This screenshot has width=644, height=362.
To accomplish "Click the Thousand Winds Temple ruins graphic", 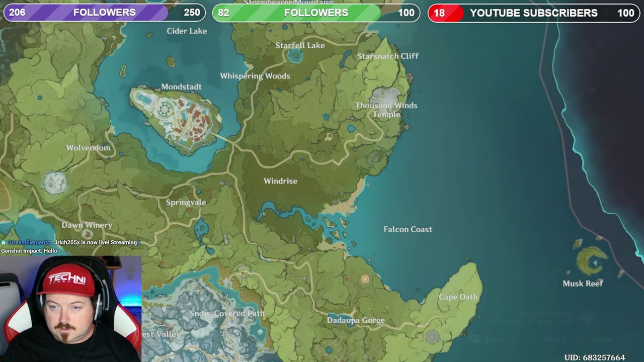I will pos(385,96).
